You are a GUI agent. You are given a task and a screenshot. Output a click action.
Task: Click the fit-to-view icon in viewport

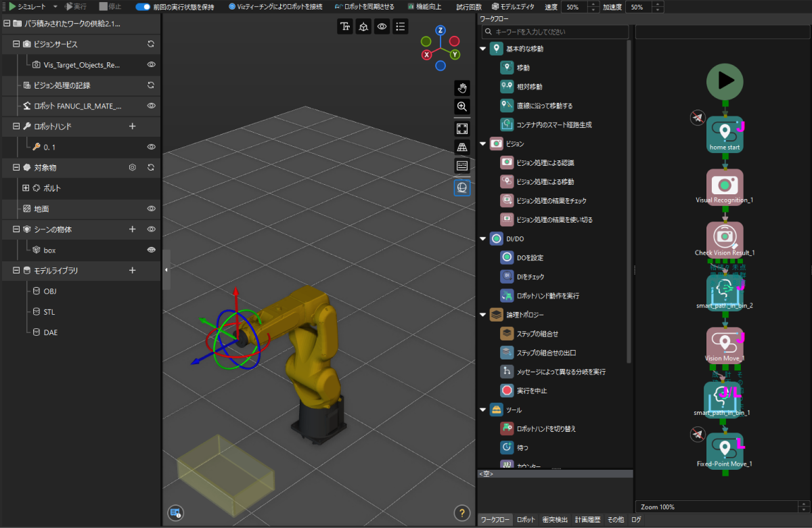pyautogui.click(x=462, y=129)
